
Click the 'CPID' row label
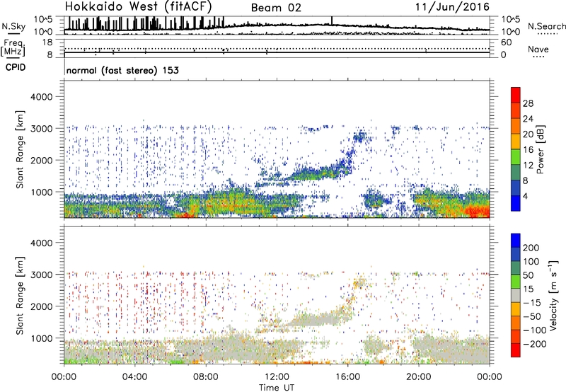[x=16, y=67]
